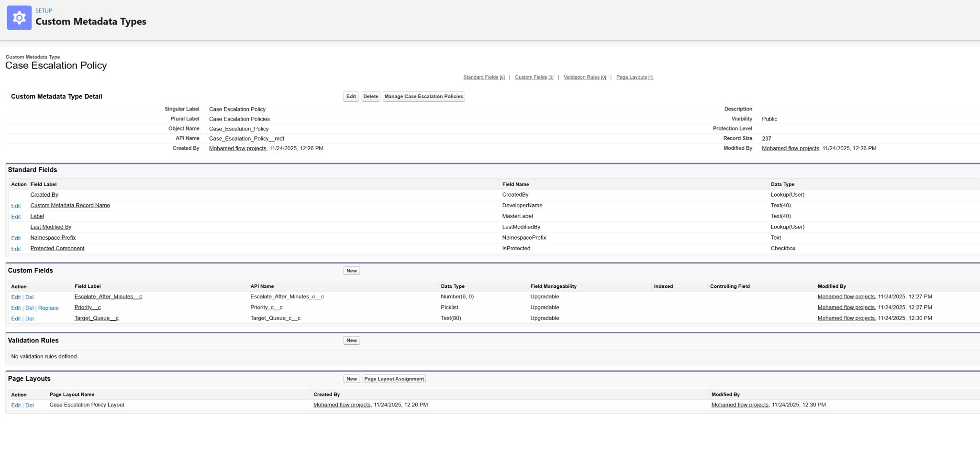Click Object Name value Case_Escalation_Policy
Screen dimensions: 980x473
(x=239, y=129)
